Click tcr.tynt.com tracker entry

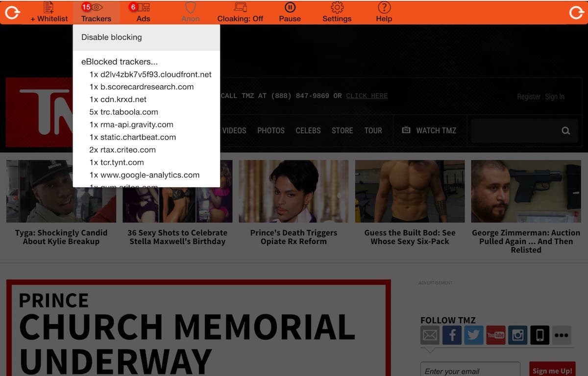point(117,162)
